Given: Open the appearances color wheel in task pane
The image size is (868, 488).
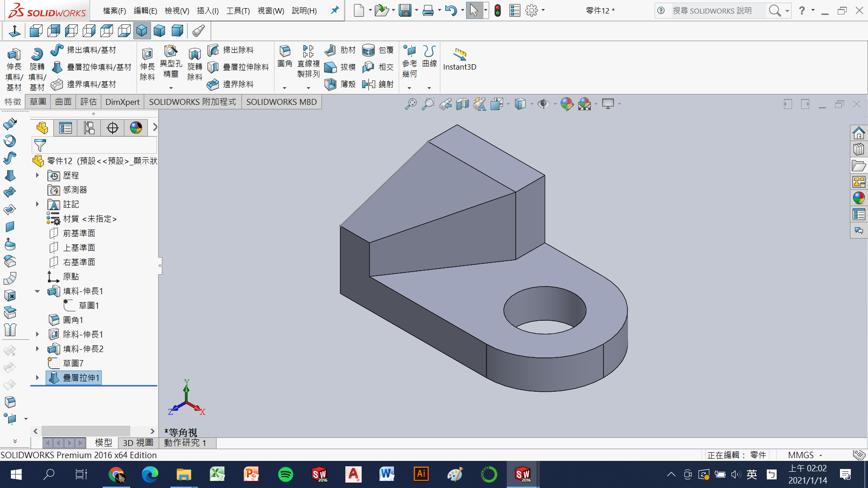Looking at the screenshot, I should click(x=859, y=198).
